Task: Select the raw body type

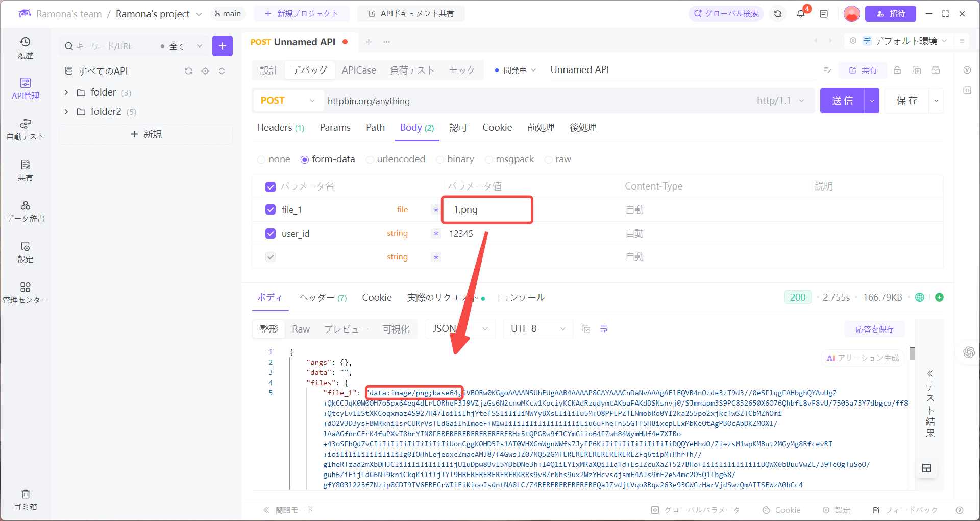Action: (558, 159)
